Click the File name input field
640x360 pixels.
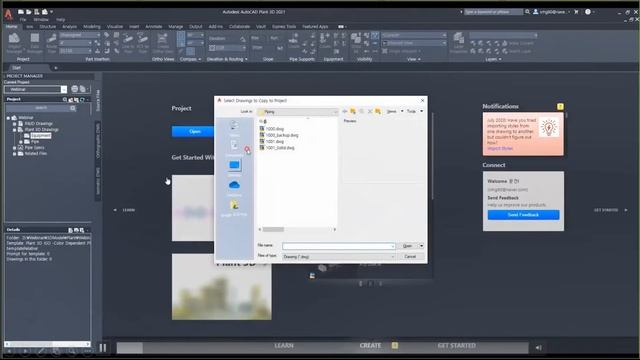(x=338, y=246)
